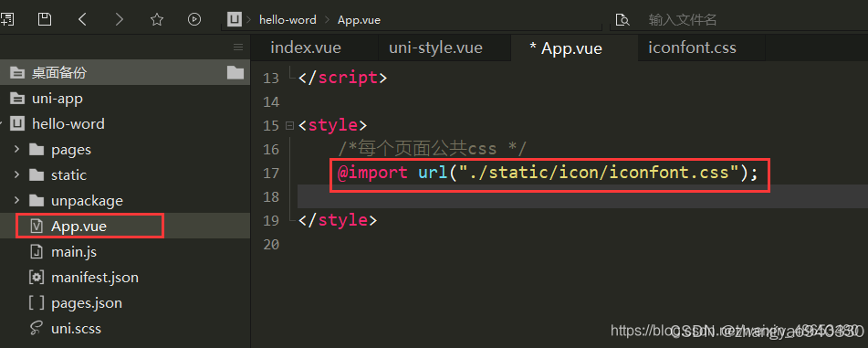Click line number 17 in gutter
868x348 pixels.
[271, 174]
